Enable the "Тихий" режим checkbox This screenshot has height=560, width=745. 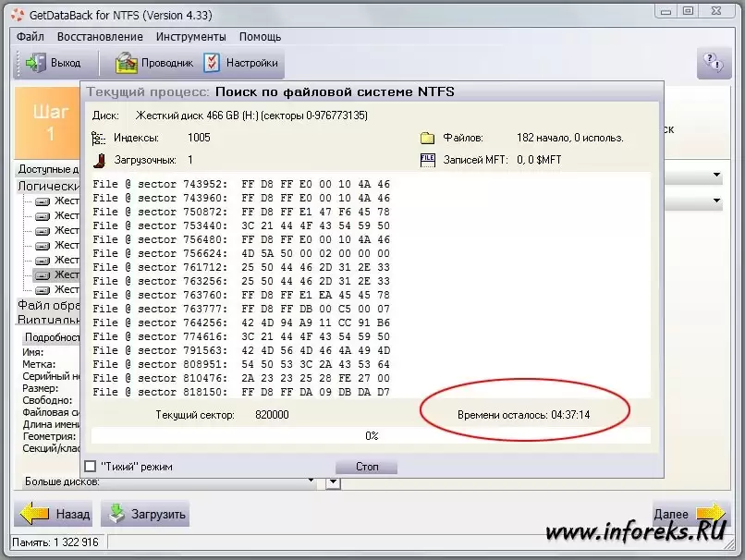click(90, 467)
